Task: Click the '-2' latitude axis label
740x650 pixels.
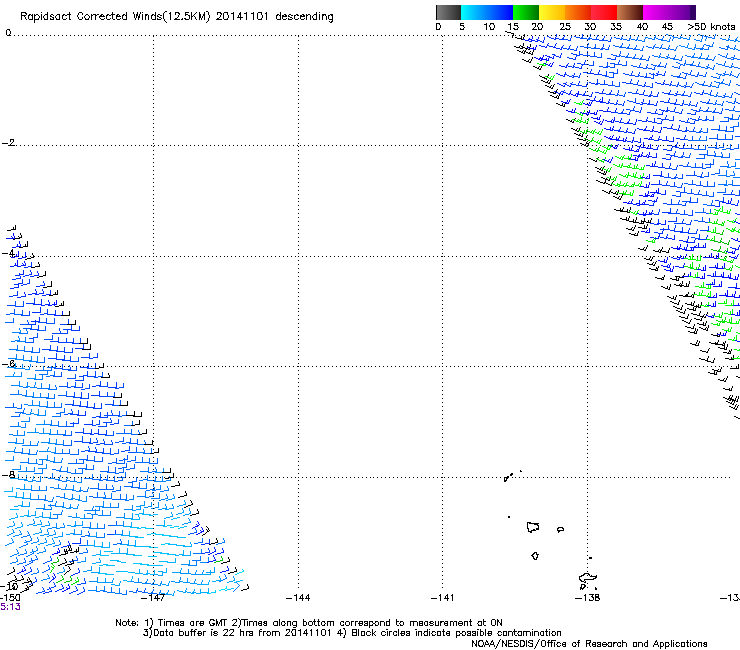Action: click(8, 143)
